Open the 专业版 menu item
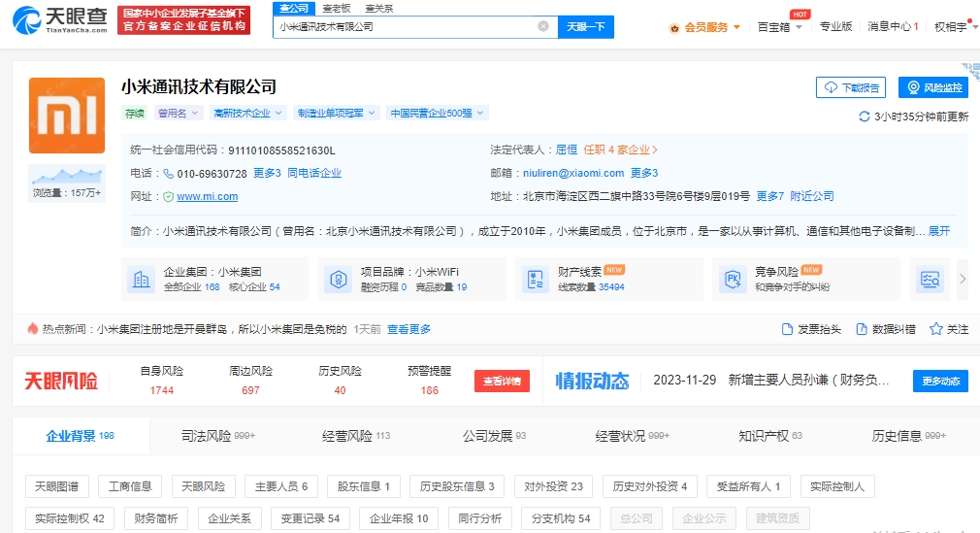Image resolution: width=980 pixels, height=533 pixels. pyautogui.click(x=835, y=26)
